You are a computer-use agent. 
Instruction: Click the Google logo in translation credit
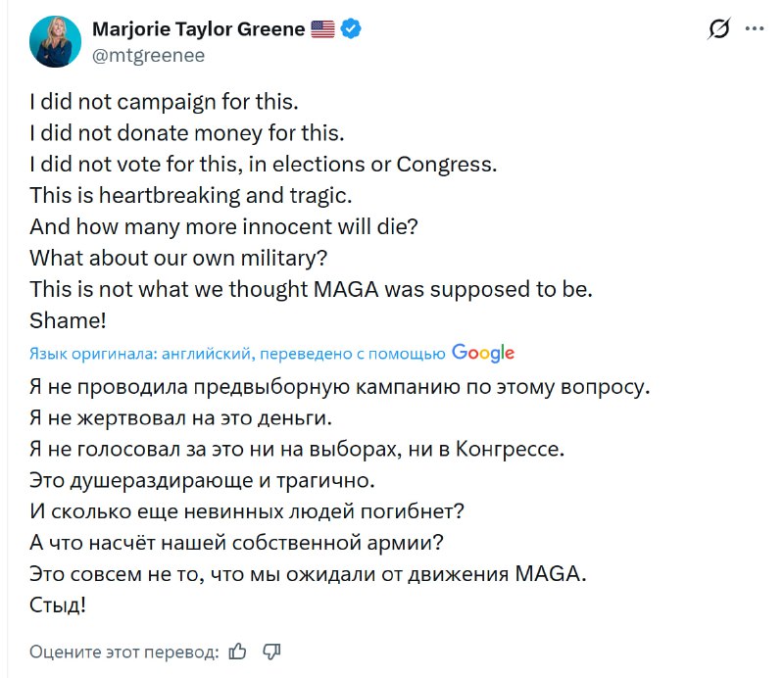pos(483,353)
